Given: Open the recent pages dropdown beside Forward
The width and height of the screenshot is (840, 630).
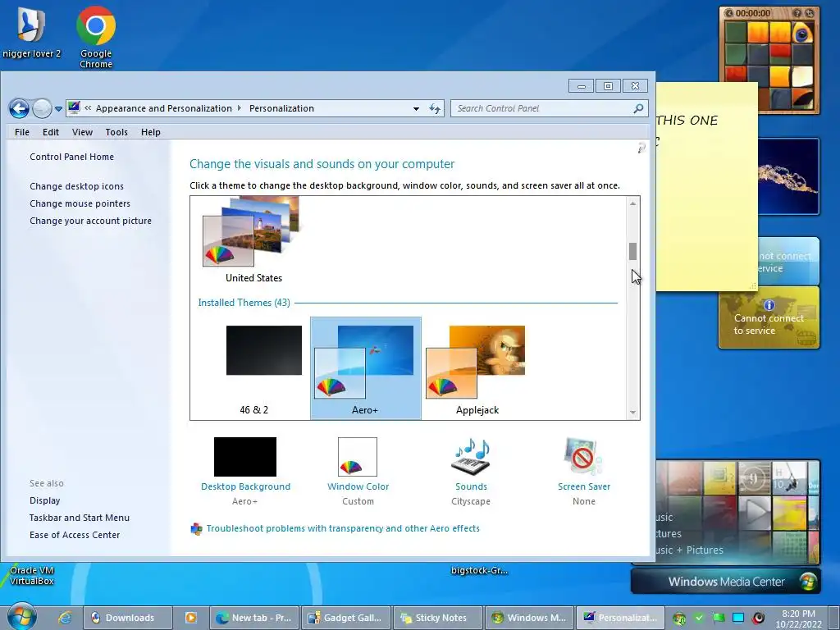Looking at the screenshot, I should coord(58,109).
